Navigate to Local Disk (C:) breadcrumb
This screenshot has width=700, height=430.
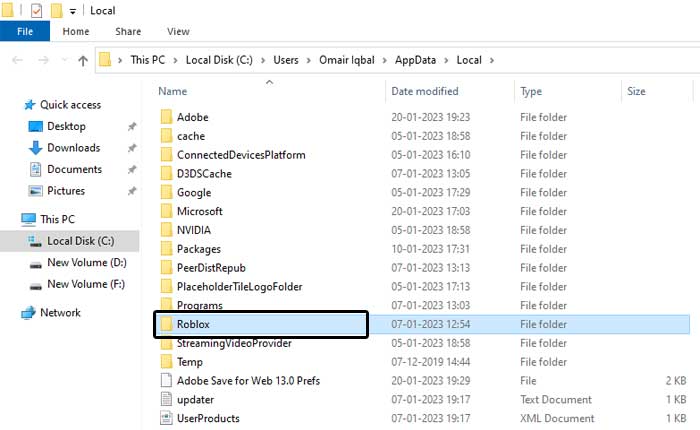click(219, 60)
